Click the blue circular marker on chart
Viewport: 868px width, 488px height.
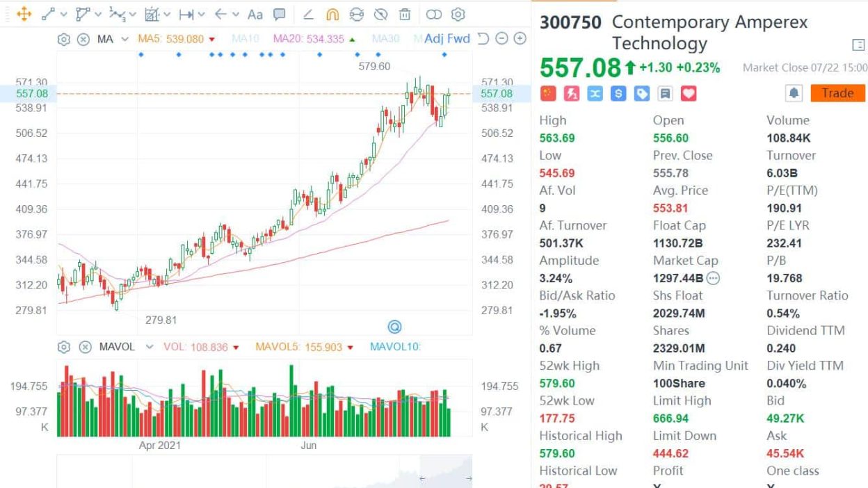tap(394, 326)
